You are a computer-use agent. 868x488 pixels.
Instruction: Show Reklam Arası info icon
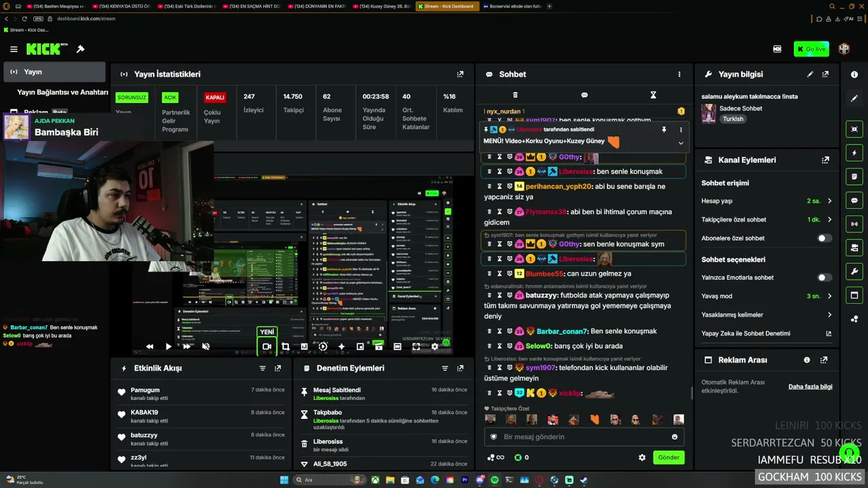[807, 360]
